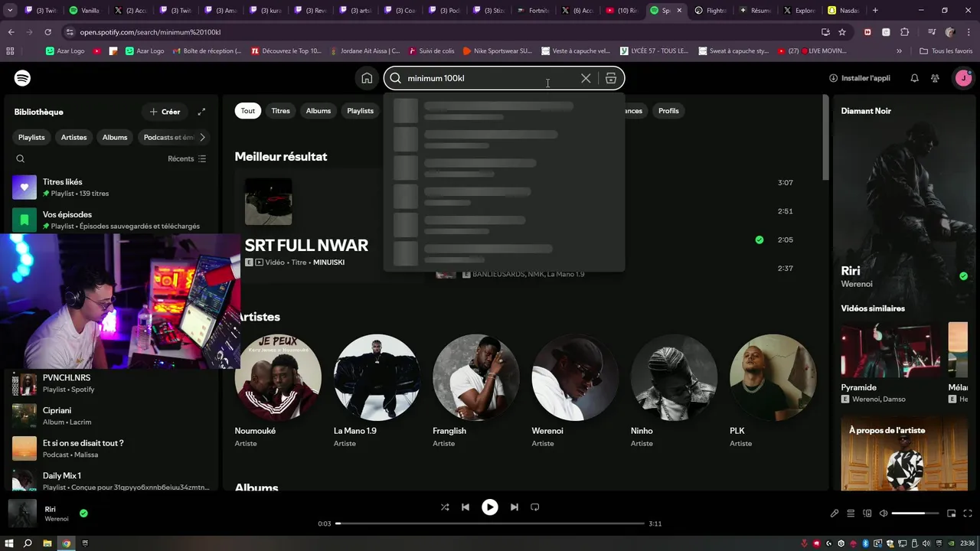Screen dimensions: 980x551
Task: Click inside the search input field
Action: tap(490, 78)
